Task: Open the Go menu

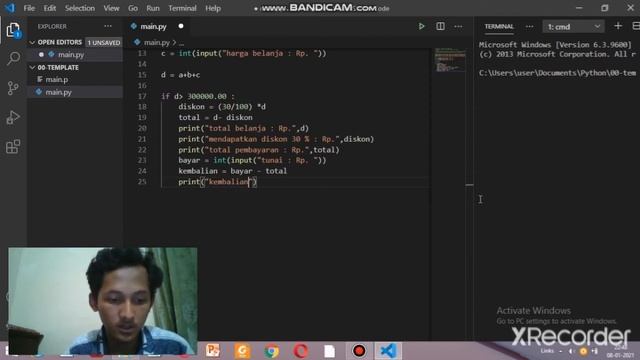Action: [133, 8]
